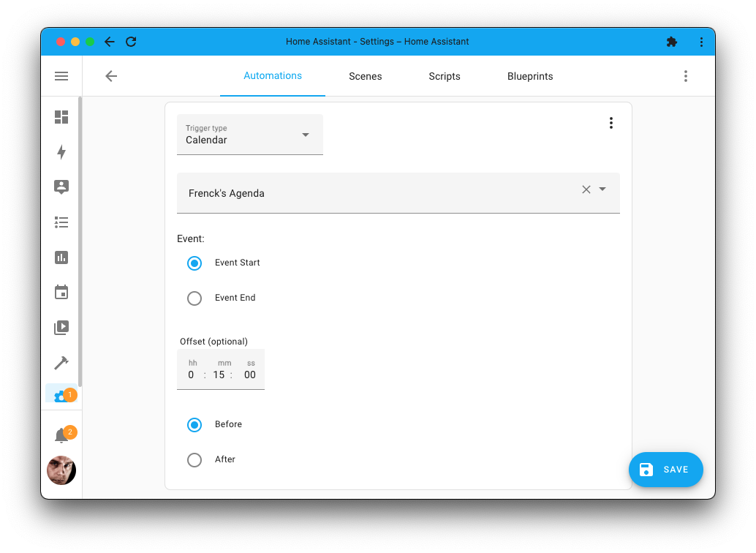Switch to the Blueprints tab
The width and height of the screenshot is (756, 553).
click(x=530, y=76)
